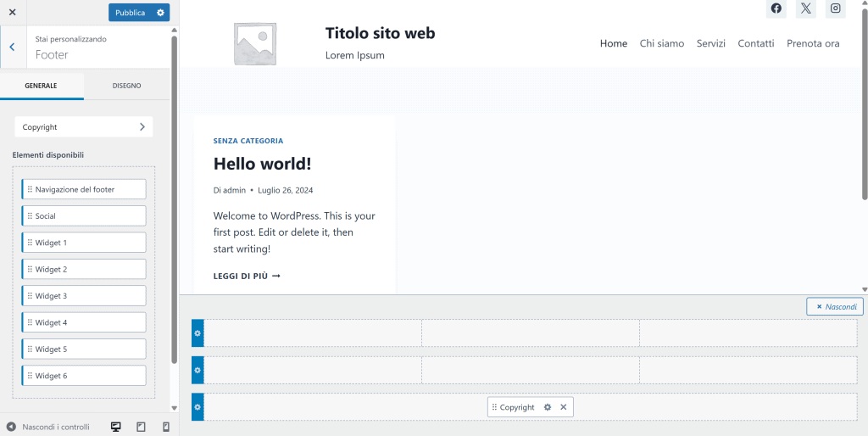Click the sidebar scrollbar down arrow
The height and width of the screenshot is (436, 868).
[x=175, y=408]
